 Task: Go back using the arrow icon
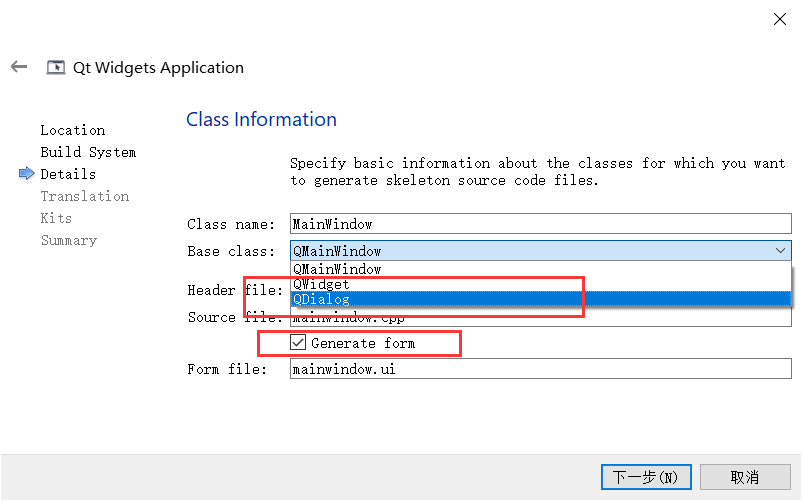[x=19, y=66]
